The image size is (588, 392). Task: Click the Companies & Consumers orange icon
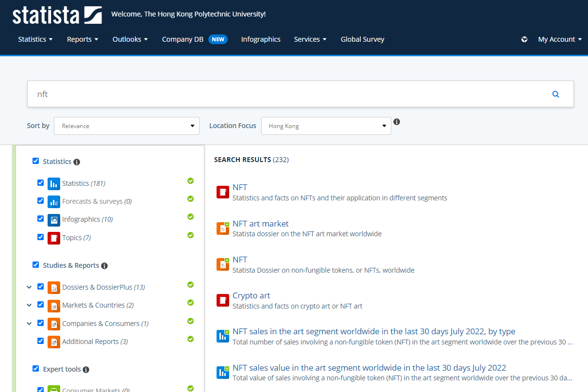53,324
